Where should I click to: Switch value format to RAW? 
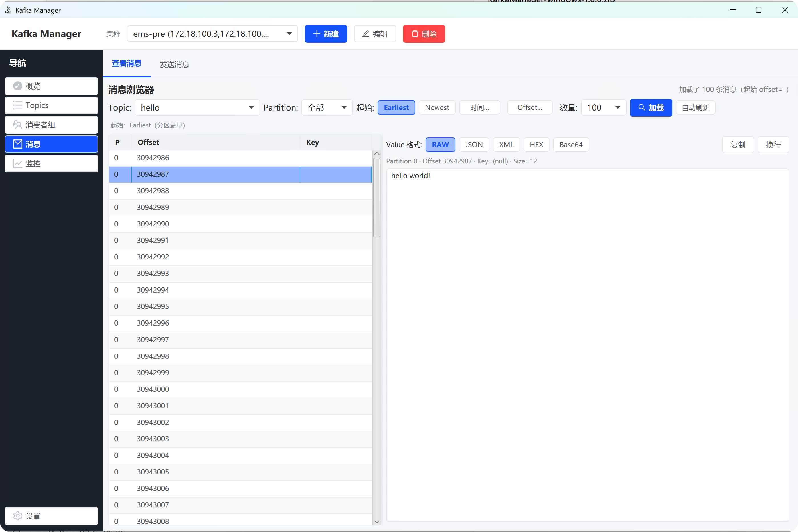click(x=440, y=145)
